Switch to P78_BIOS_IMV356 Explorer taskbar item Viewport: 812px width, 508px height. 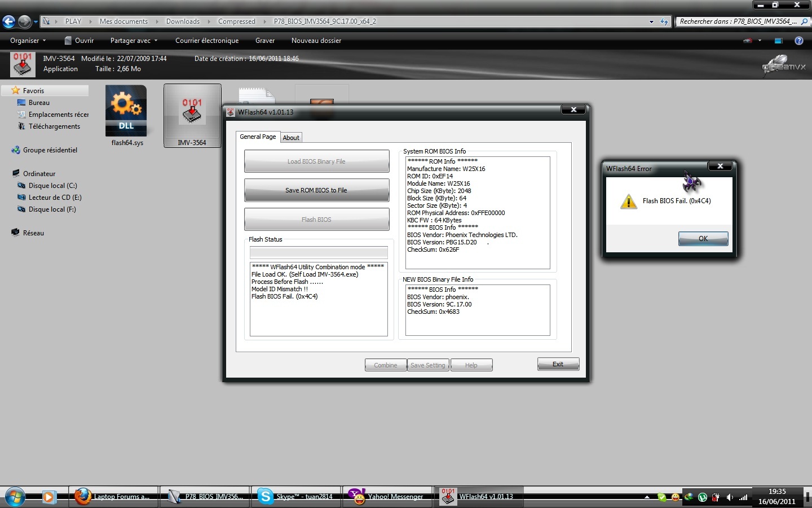click(x=205, y=497)
